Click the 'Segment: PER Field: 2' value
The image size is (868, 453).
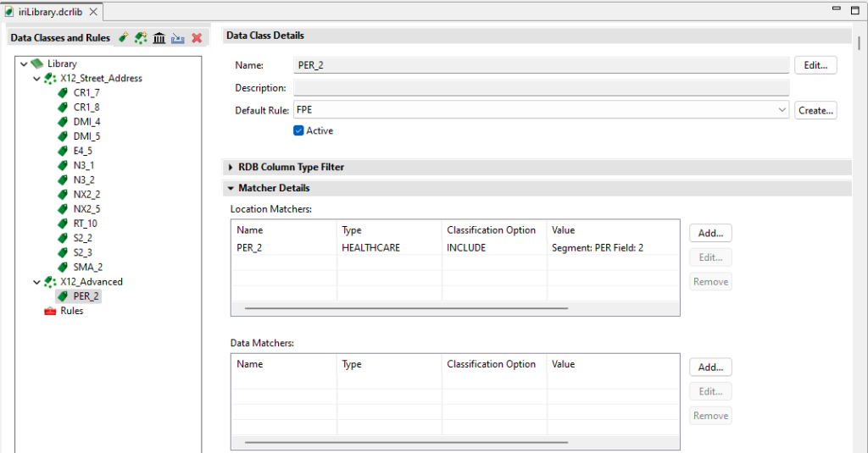point(598,248)
